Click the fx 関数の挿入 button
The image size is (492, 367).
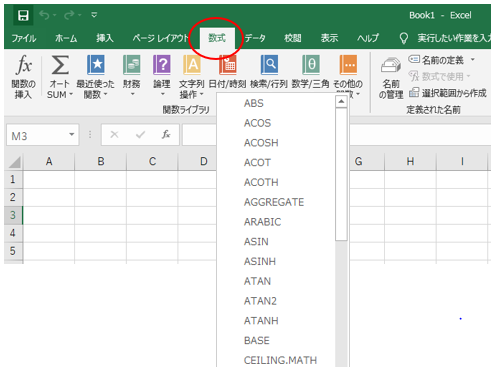pyautogui.click(x=24, y=77)
